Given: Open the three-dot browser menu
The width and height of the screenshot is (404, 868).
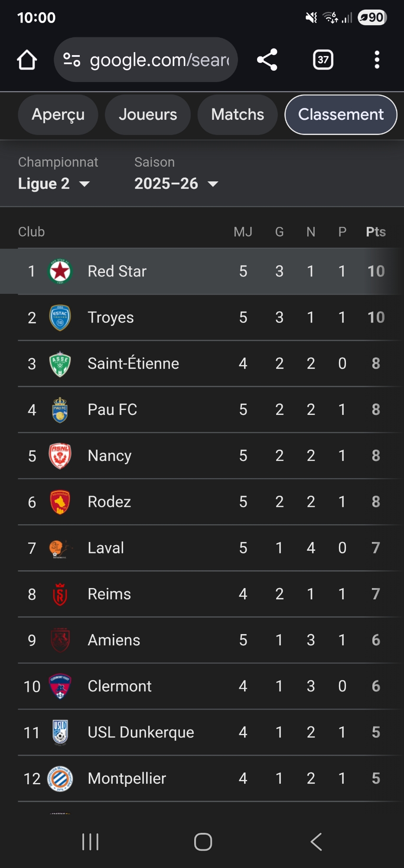Looking at the screenshot, I should point(377,60).
